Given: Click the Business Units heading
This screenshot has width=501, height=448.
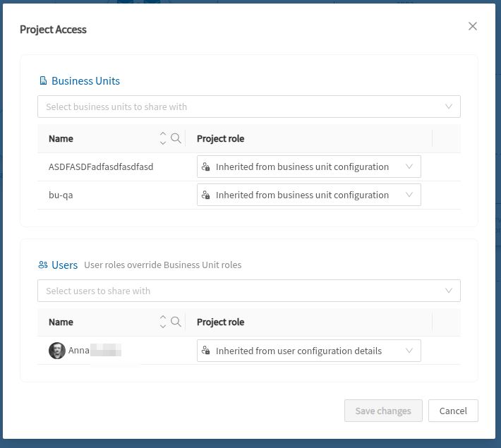Looking at the screenshot, I should click(85, 81).
